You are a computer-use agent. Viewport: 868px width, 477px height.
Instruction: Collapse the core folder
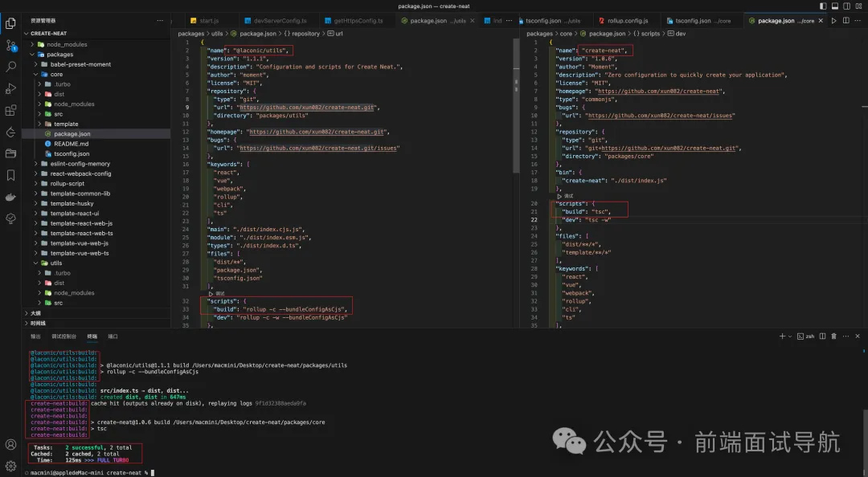point(56,74)
